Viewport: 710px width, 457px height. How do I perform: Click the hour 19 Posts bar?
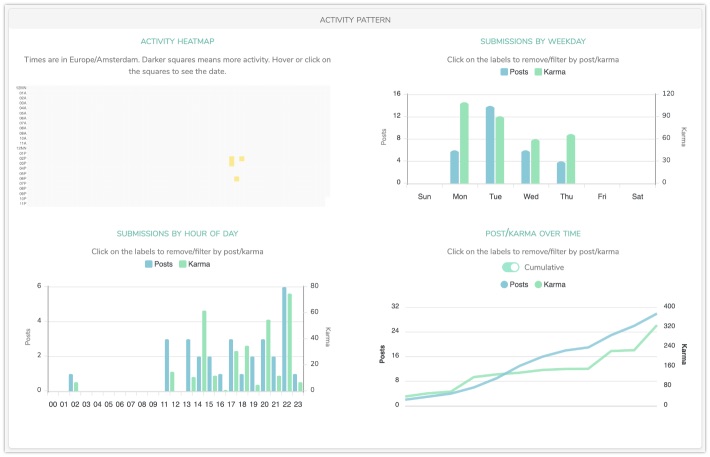click(x=252, y=374)
